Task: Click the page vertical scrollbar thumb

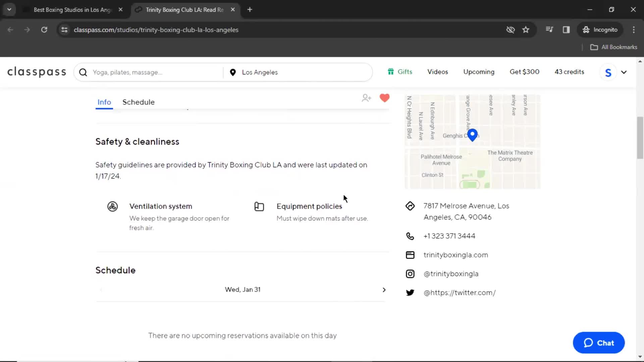Action: point(640,138)
